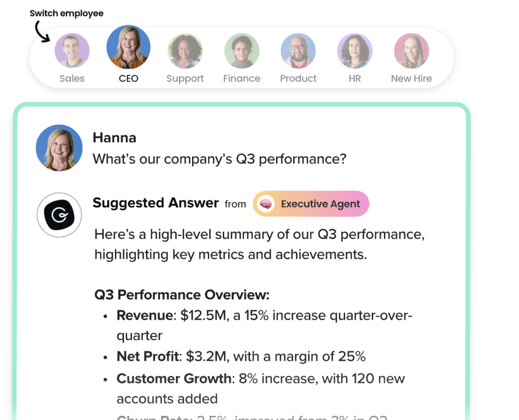Click the Support label text
The image size is (519, 420).
pyautogui.click(x=185, y=78)
